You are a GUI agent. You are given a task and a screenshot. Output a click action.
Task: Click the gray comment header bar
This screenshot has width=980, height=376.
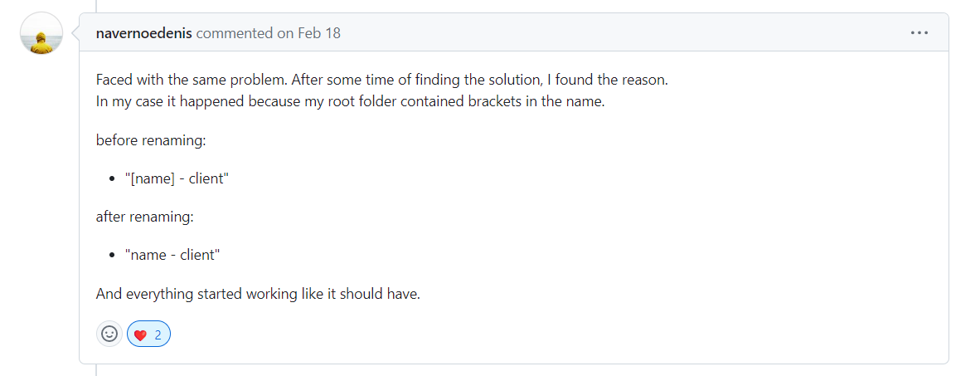coord(514,32)
